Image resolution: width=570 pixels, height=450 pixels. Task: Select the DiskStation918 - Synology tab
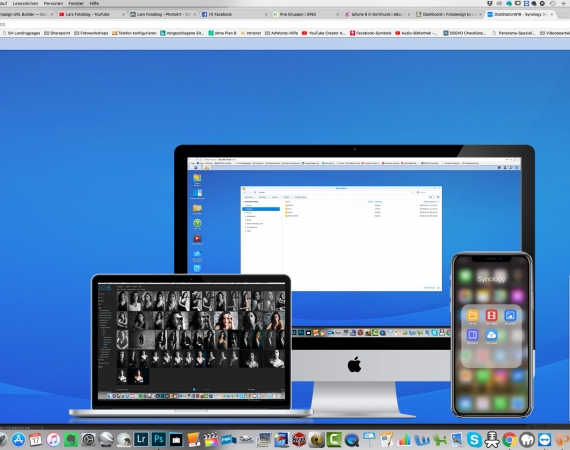[x=521, y=14]
